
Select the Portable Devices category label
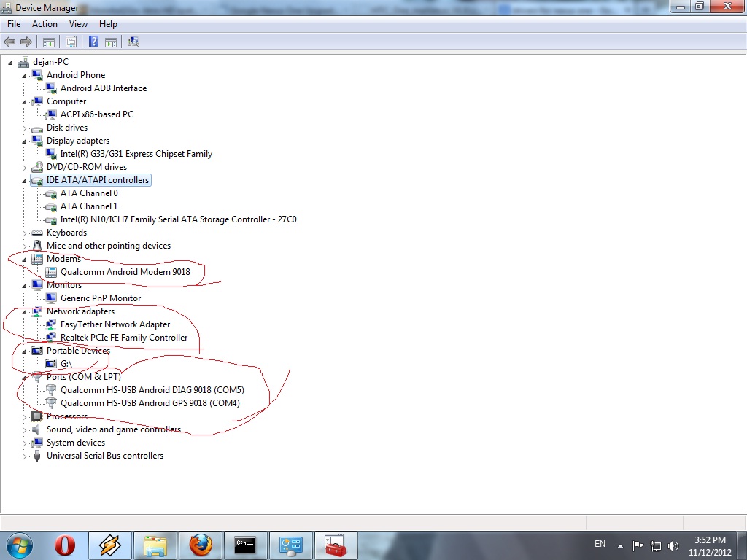[78, 351]
